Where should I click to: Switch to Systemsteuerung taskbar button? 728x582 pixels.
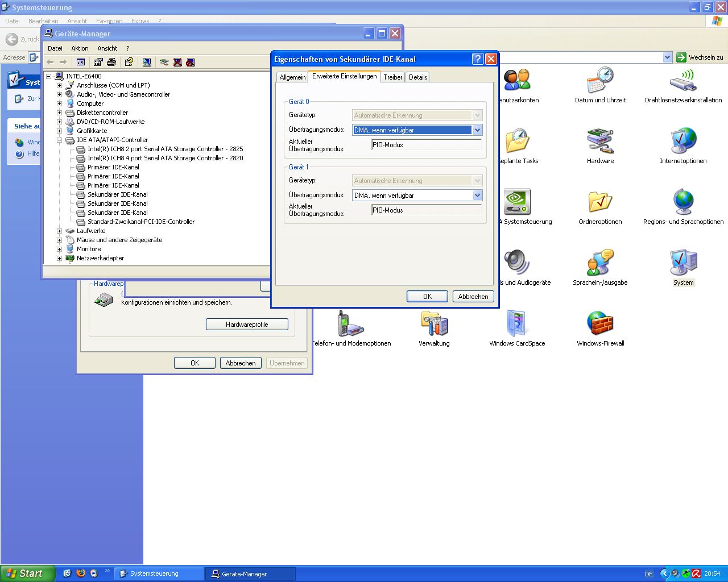(x=160, y=573)
